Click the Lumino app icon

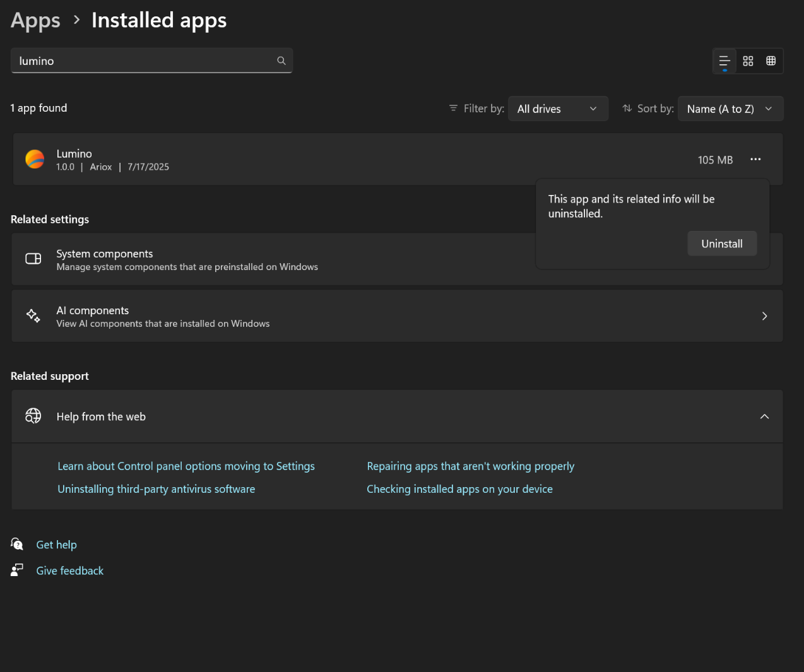click(35, 159)
